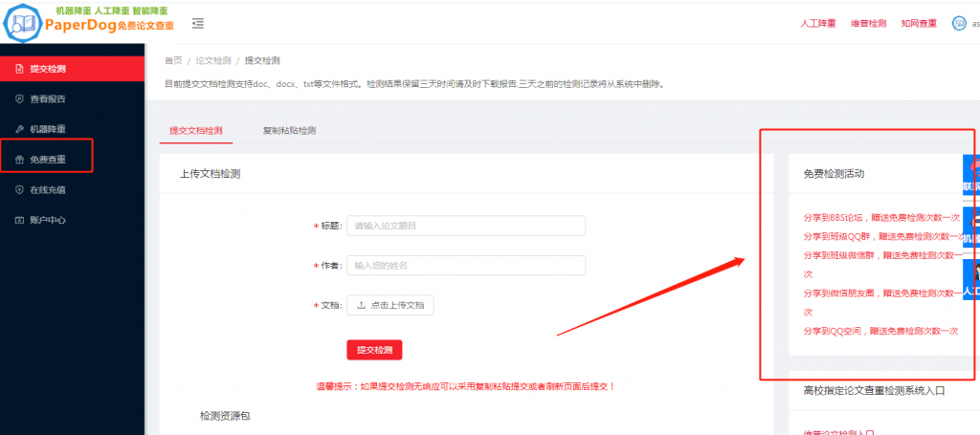This screenshot has width=980, height=435.
Task: Switch to 复制粘贴检测 tab
Action: (289, 130)
